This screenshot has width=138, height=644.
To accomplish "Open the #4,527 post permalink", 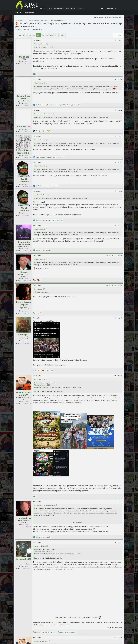I will pos(120,226).
